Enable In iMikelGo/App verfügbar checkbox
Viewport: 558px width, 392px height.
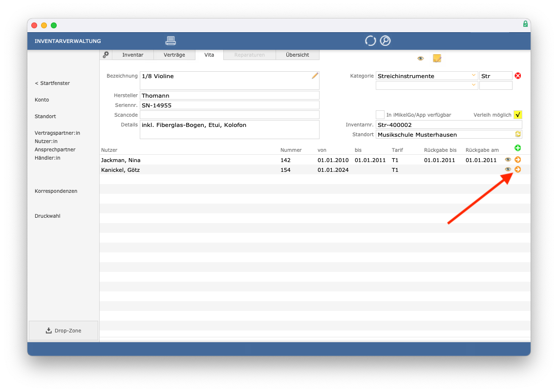(x=380, y=115)
